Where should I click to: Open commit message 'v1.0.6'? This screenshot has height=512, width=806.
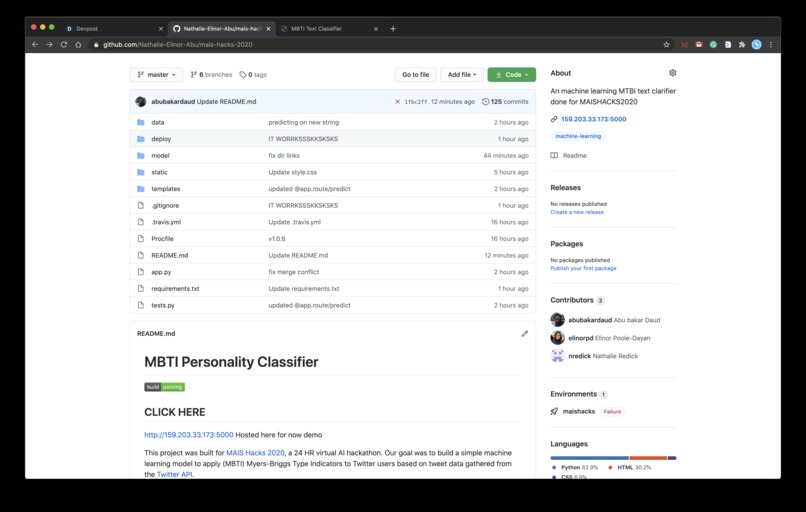pos(277,239)
